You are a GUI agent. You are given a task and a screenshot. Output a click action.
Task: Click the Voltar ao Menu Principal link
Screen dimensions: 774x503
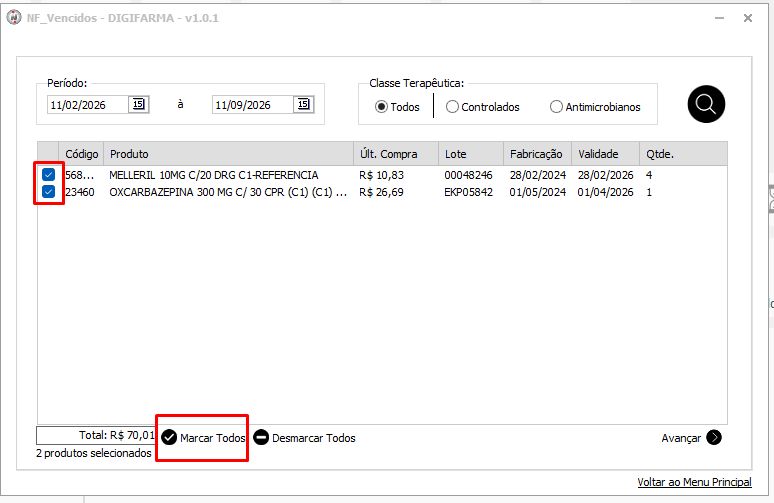pos(694,482)
